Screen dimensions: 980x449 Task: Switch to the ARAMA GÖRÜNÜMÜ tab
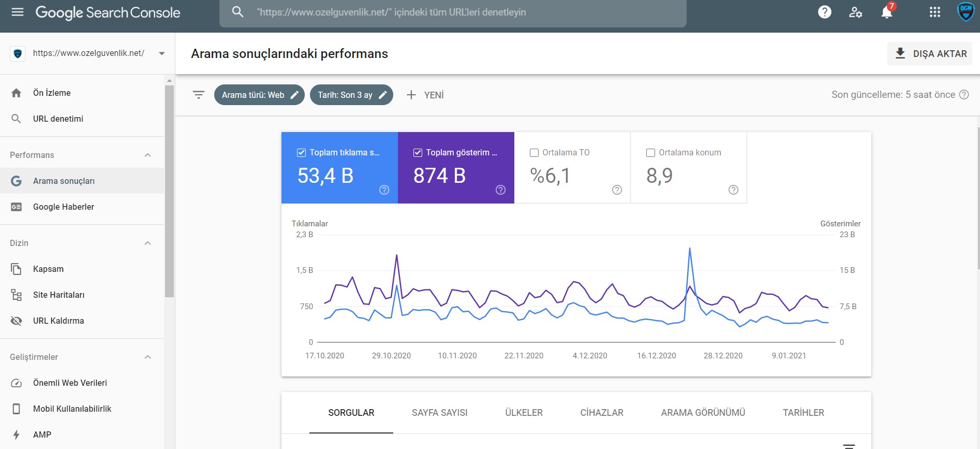[x=703, y=413]
